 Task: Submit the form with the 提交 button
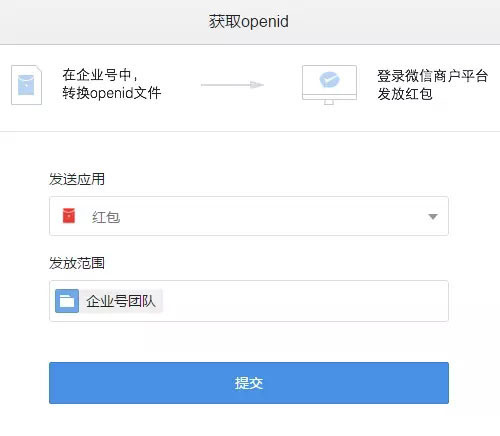(249, 383)
